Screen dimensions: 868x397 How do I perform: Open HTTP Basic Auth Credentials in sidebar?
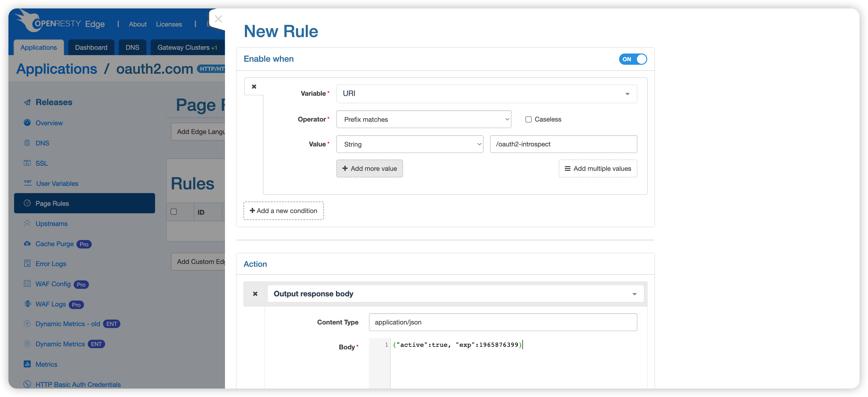78,385
